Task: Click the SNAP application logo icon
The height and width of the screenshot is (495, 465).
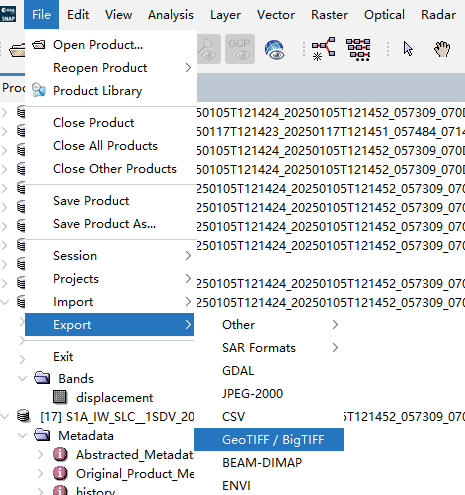Action: click(x=8, y=14)
